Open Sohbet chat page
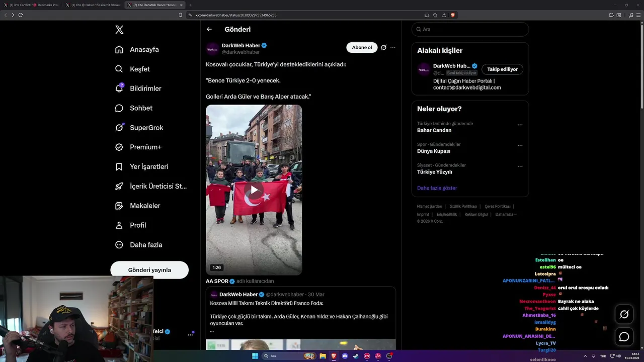The width and height of the screenshot is (644, 362). pos(134,108)
